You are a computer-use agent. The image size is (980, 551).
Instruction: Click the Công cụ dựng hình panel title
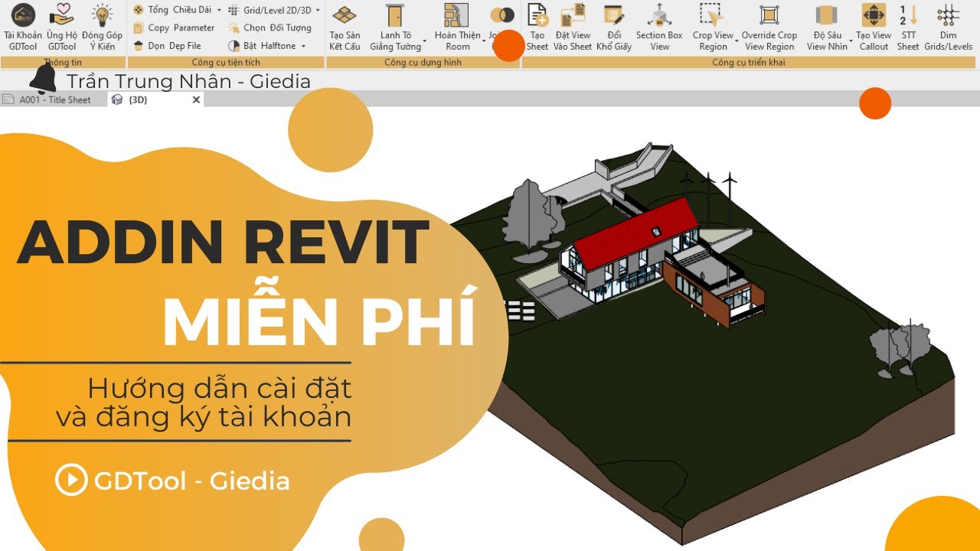click(x=423, y=63)
